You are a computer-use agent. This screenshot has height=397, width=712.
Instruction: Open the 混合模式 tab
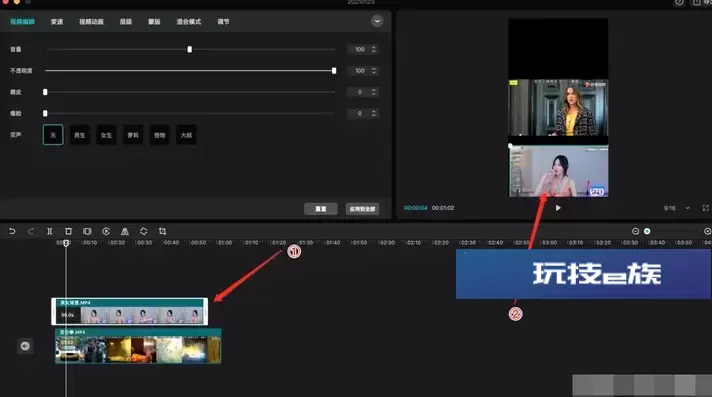(x=188, y=22)
